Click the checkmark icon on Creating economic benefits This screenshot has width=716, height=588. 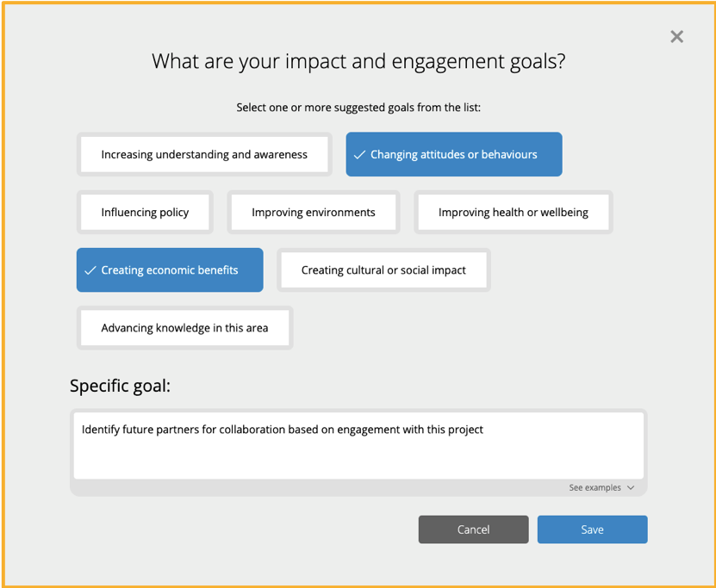point(90,270)
